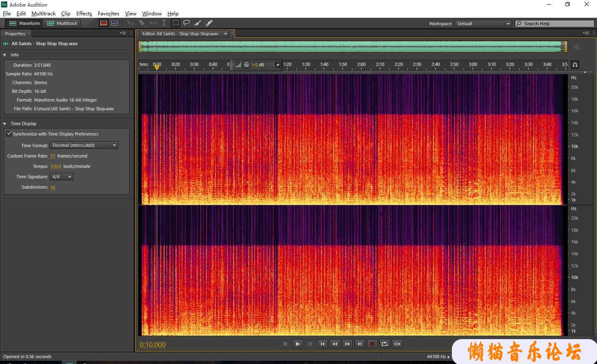Open the Workspace Default dropdown
Viewport: 597px width, 364px height.
coord(483,24)
